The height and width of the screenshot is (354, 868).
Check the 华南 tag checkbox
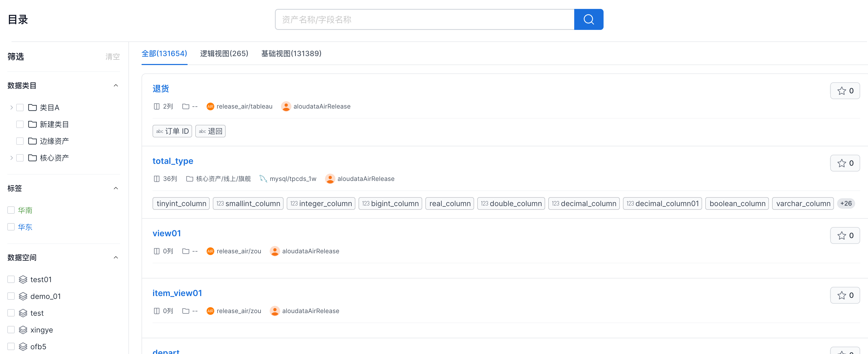[11, 210]
